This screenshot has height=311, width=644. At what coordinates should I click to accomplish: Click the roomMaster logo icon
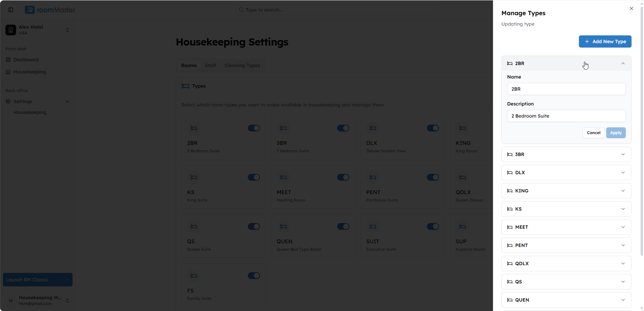click(30, 10)
